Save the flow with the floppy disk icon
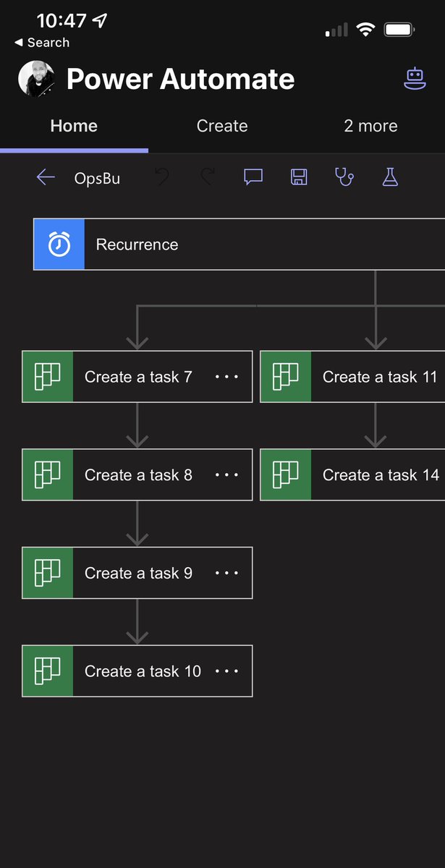 tap(299, 177)
